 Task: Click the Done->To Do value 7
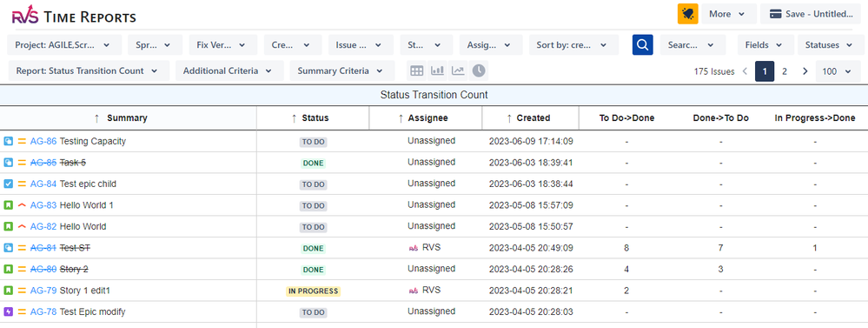tap(721, 248)
